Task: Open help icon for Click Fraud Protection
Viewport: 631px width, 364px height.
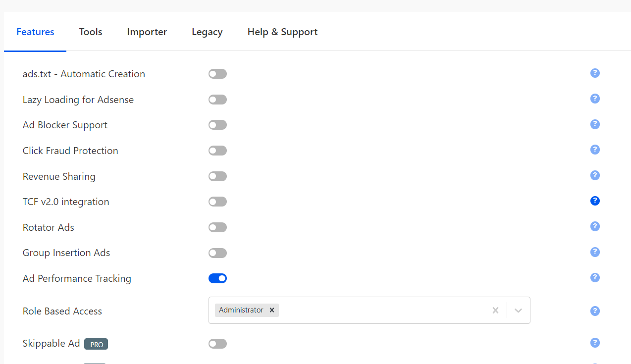Action: (595, 150)
